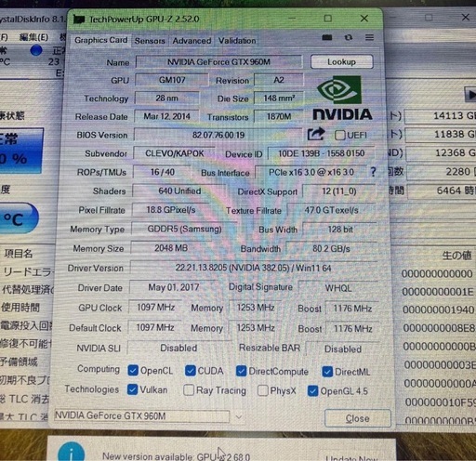Click the BIOS Version field 82.07.76.00.19
The width and height of the screenshot is (476, 461).
[x=218, y=135]
